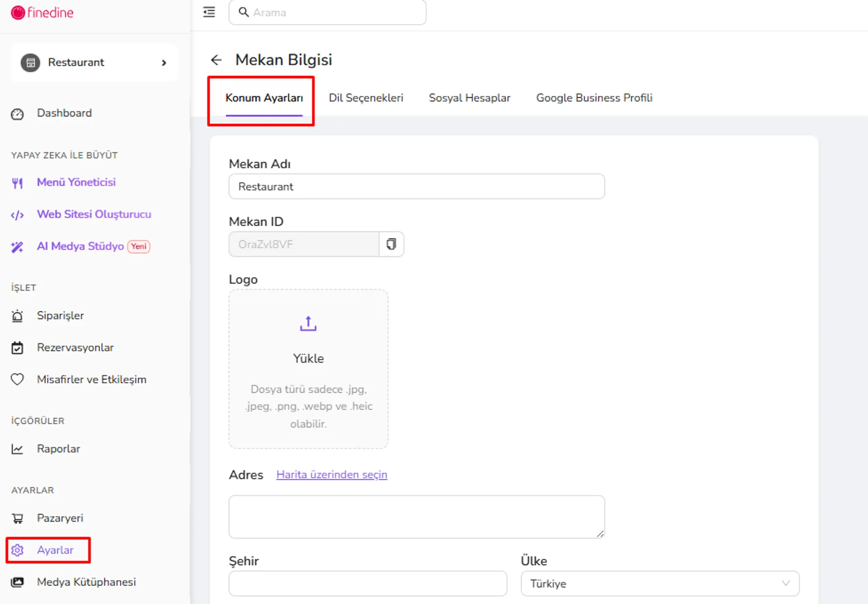The height and width of the screenshot is (604, 868).
Task: Open Rezervasyonlar from the sidebar
Action: pos(75,348)
